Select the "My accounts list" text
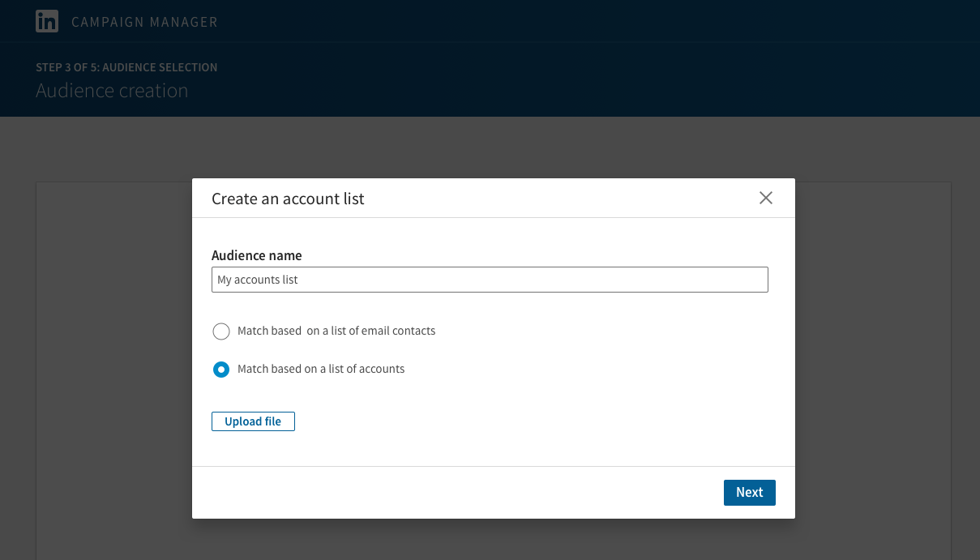This screenshot has width=980, height=560. [x=258, y=280]
